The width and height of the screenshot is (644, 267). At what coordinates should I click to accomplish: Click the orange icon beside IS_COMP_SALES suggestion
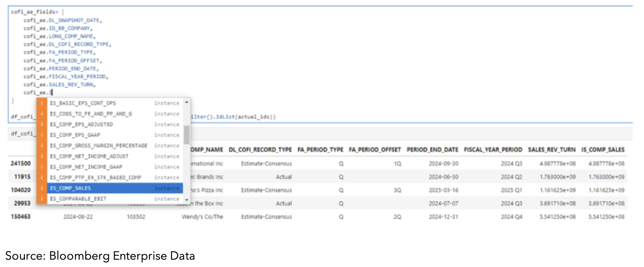click(41, 188)
